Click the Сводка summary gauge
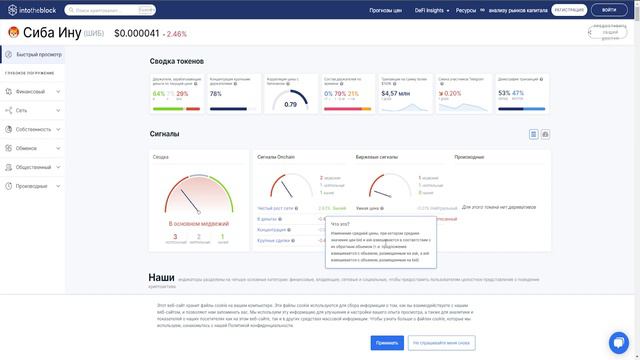 (199, 194)
